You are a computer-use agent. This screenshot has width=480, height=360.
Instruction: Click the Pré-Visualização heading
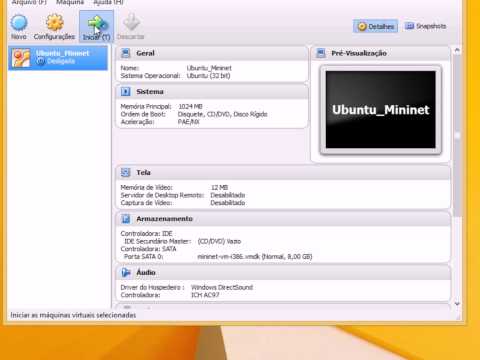[359, 53]
